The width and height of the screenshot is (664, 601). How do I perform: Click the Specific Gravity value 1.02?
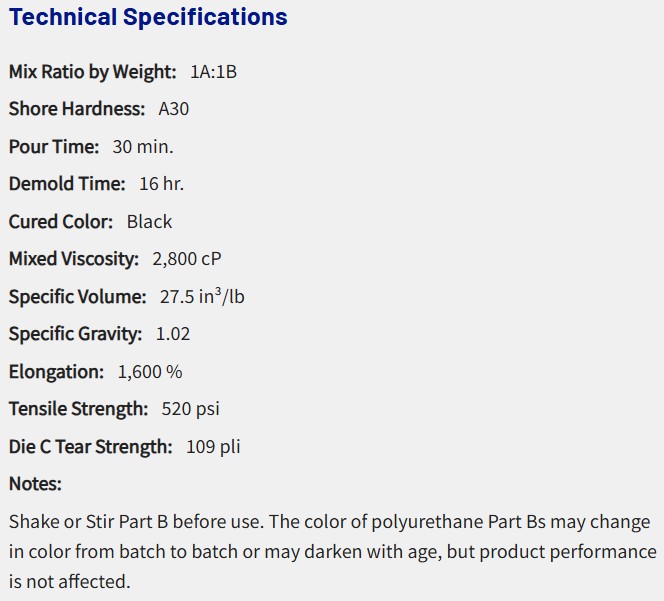(x=173, y=334)
